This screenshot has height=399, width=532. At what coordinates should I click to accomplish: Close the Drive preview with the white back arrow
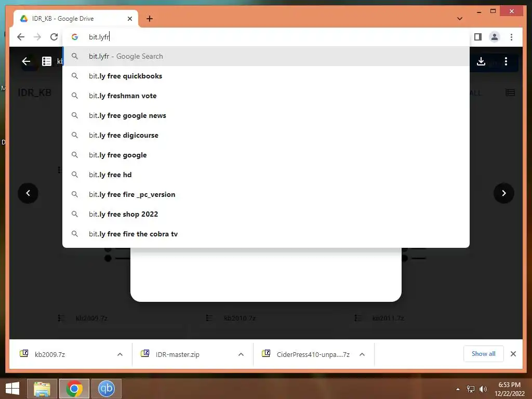click(26, 61)
